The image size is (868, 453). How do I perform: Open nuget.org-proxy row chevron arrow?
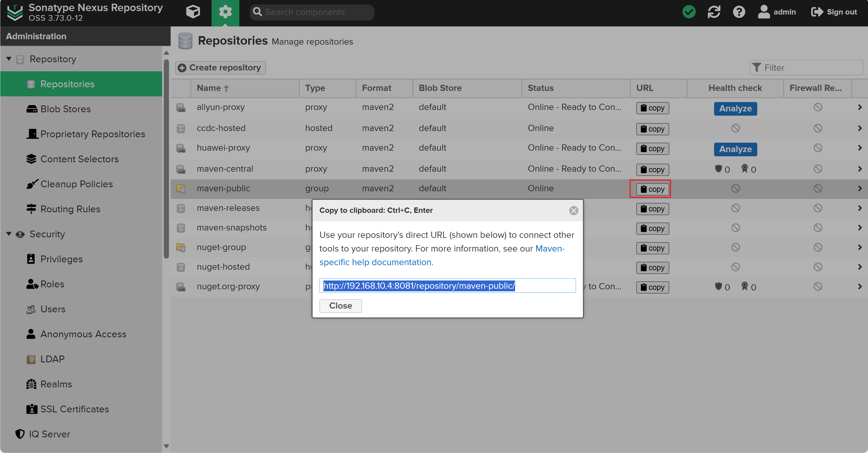[859, 286]
